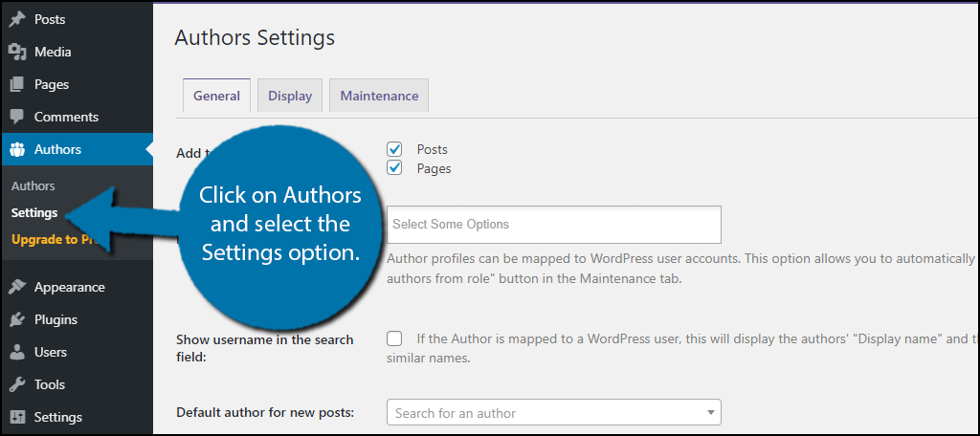Click the Authors group icon
Viewport: 980px width, 436px height.
click(17, 149)
